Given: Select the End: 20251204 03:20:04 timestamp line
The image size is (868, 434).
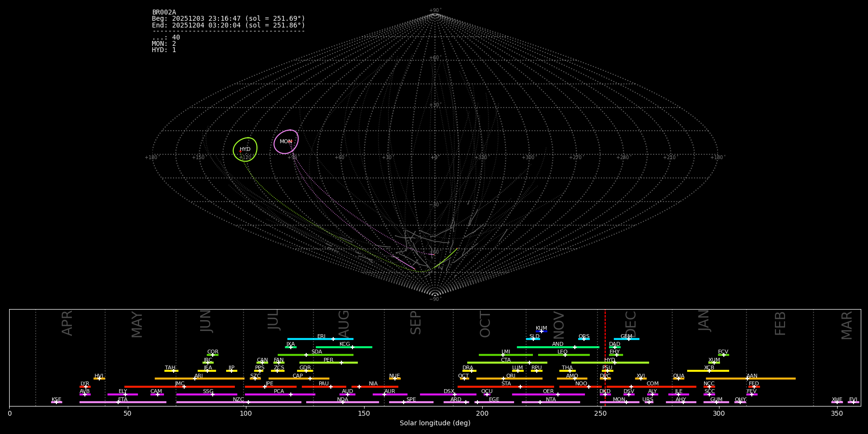Looking at the screenshot, I should click(x=229, y=25).
